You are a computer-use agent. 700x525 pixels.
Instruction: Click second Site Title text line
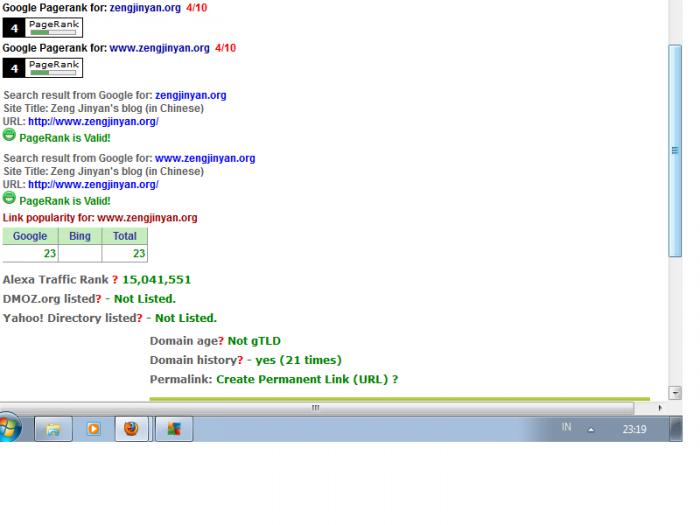pyautogui.click(x=104, y=171)
